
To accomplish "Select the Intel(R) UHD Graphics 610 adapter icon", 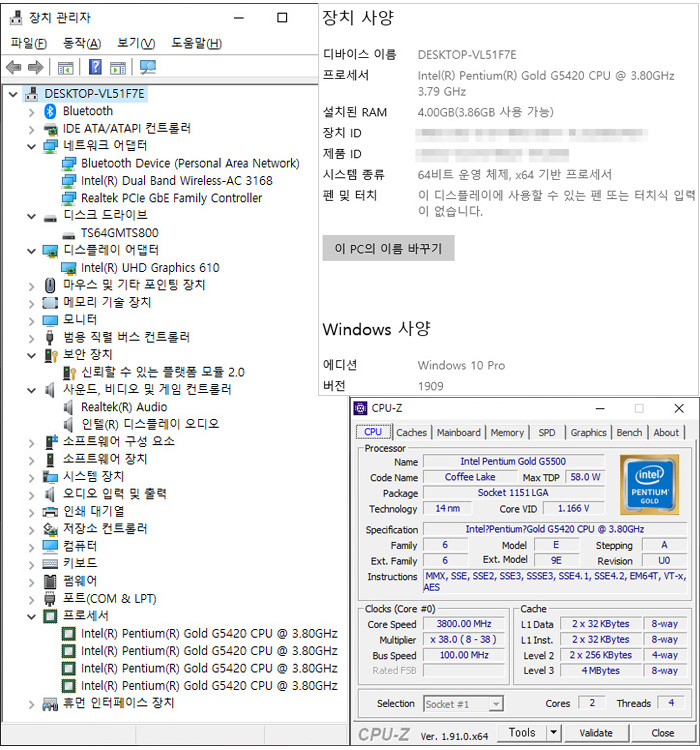I will click(x=68, y=268).
